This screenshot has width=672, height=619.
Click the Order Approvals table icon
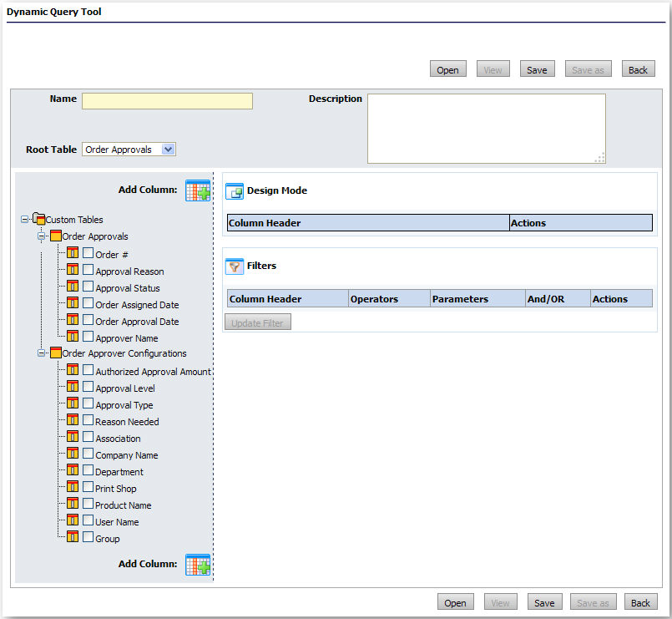56,236
